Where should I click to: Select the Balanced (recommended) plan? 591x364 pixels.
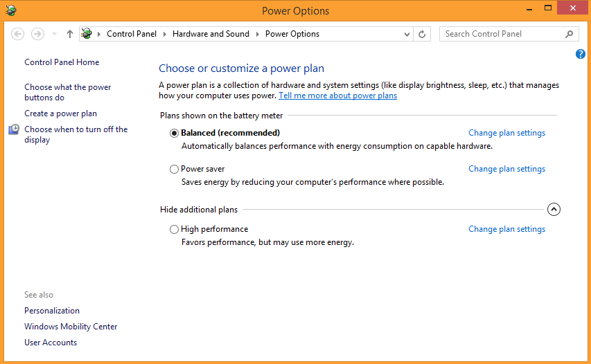click(x=174, y=134)
